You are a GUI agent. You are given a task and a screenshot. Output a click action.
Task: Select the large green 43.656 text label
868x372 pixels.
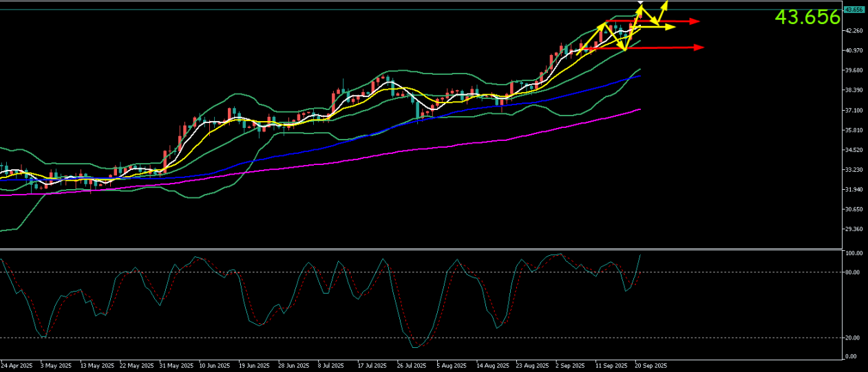click(x=807, y=18)
